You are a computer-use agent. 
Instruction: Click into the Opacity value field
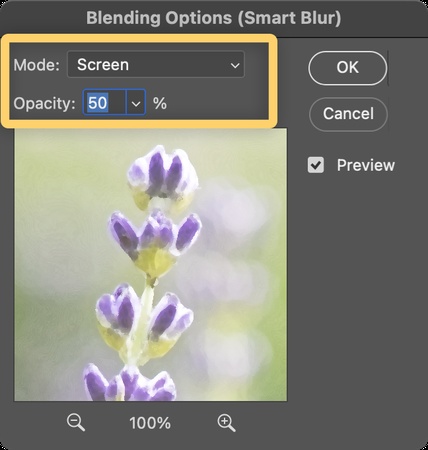coord(105,103)
